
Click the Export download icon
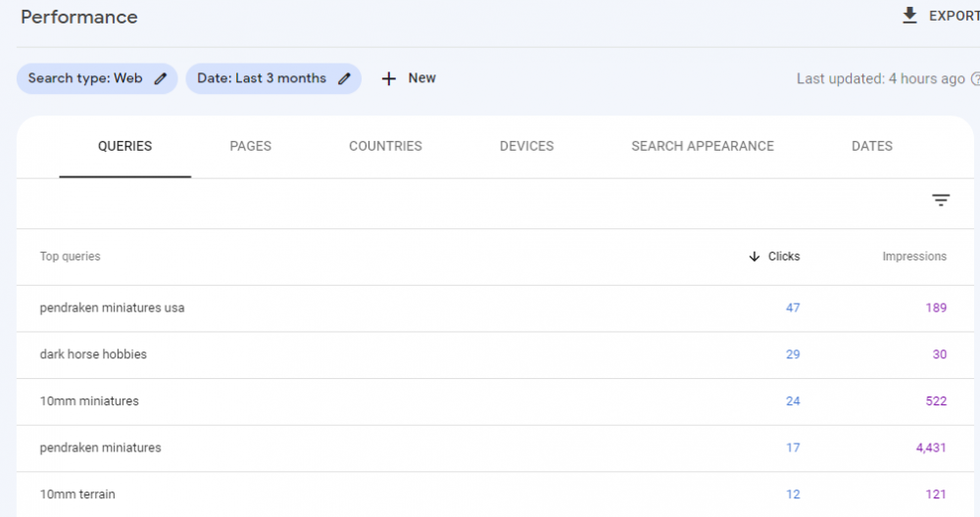click(x=909, y=16)
